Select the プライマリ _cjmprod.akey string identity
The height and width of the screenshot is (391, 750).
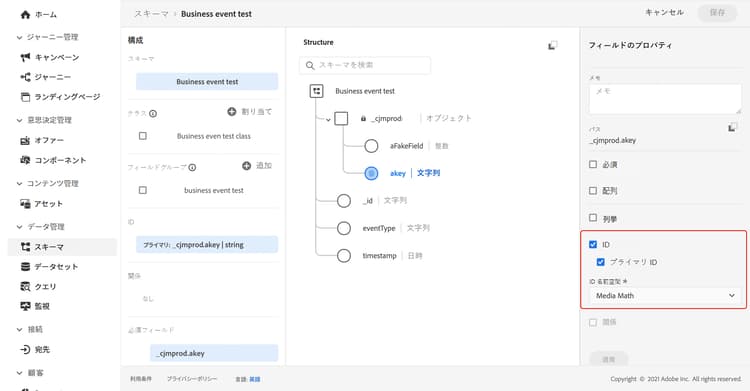tap(207, 245)
